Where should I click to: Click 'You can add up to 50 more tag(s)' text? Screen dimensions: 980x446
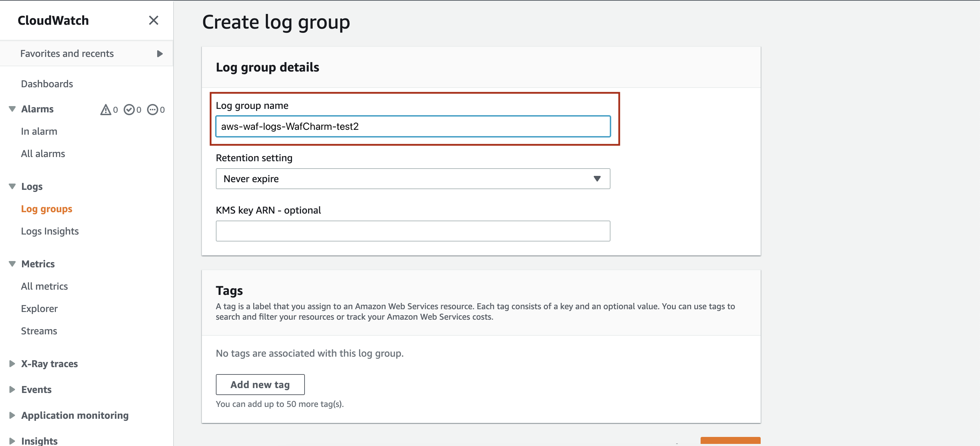(280, 404)
